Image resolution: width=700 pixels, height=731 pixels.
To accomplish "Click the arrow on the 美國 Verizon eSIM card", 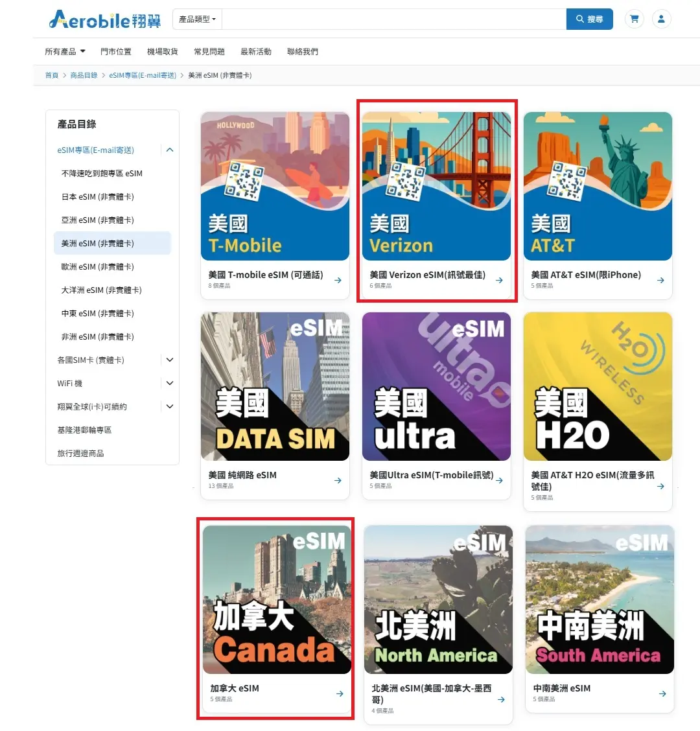I will click(498, 280).
